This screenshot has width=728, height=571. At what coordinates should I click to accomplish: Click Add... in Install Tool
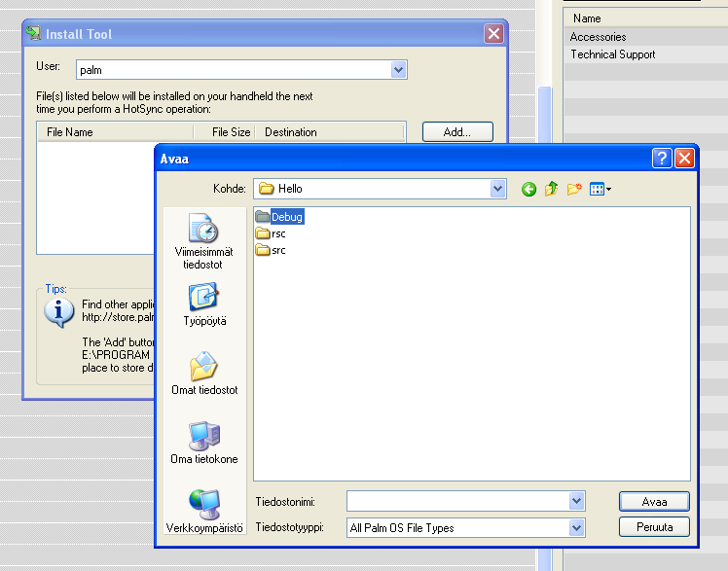pyautogui.click(x=457, y=131)
